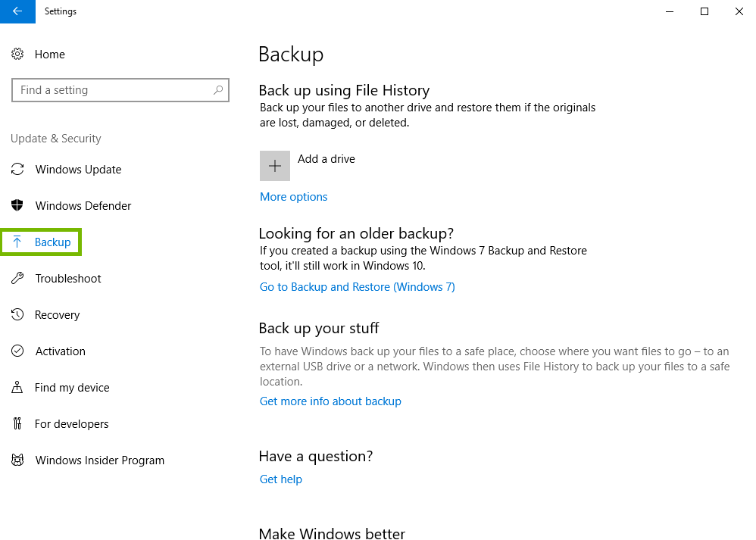Screen dimensions: 756x540
Task: Select the Windows Update icon in sidebar
Action: click(x=17, y=169)
